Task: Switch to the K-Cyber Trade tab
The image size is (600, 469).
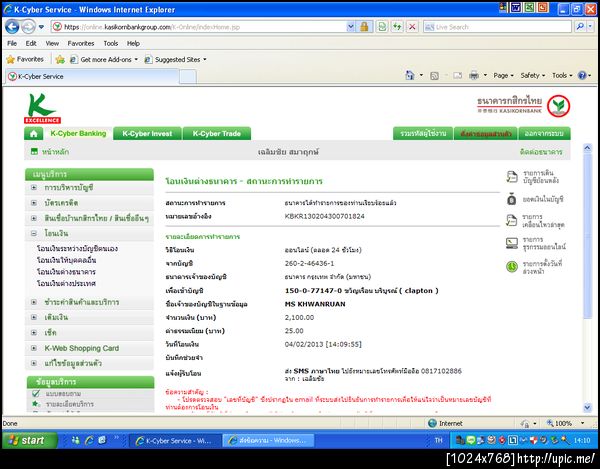Action: click(x=217, y=134)
